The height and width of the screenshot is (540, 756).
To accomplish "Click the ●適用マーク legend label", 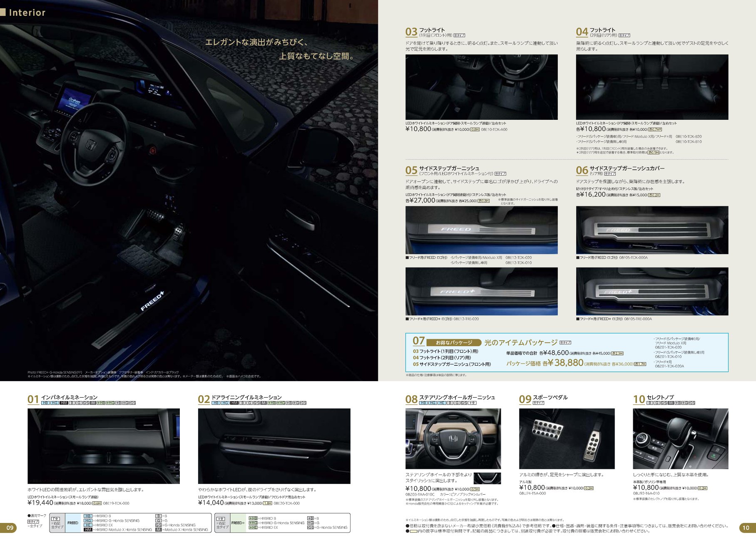I will 37,516.
